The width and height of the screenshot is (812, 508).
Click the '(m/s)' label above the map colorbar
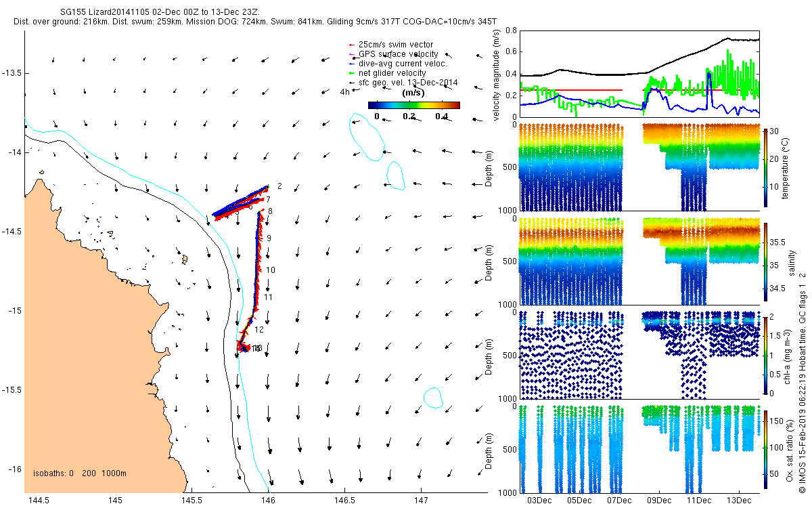click(x=414, y=93)
